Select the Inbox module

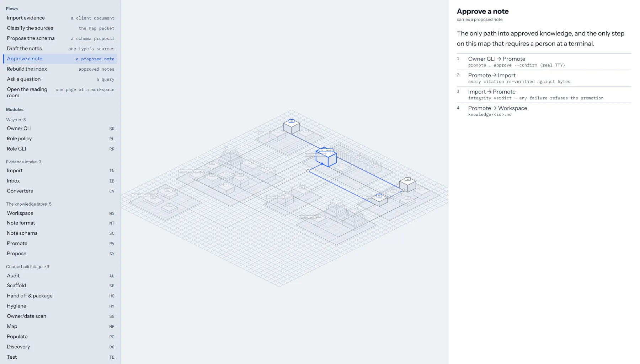(60, 181)
